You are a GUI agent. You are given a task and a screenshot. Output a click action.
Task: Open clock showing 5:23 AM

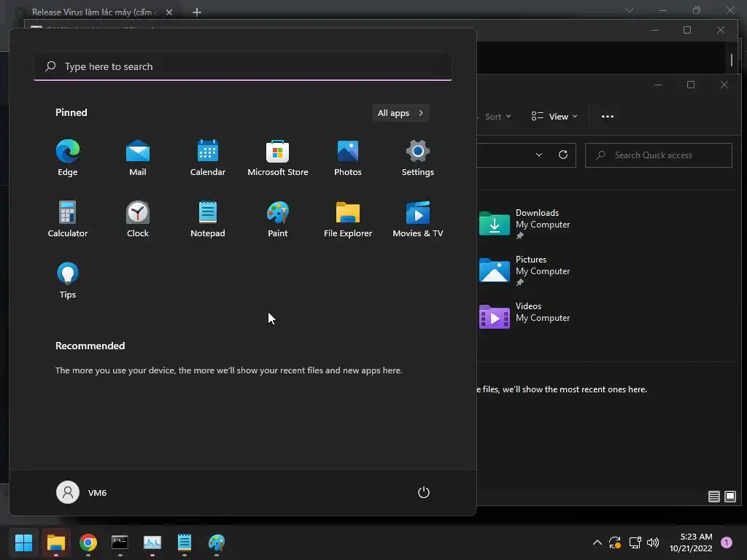pyautogui.click(x=691, y=542)
